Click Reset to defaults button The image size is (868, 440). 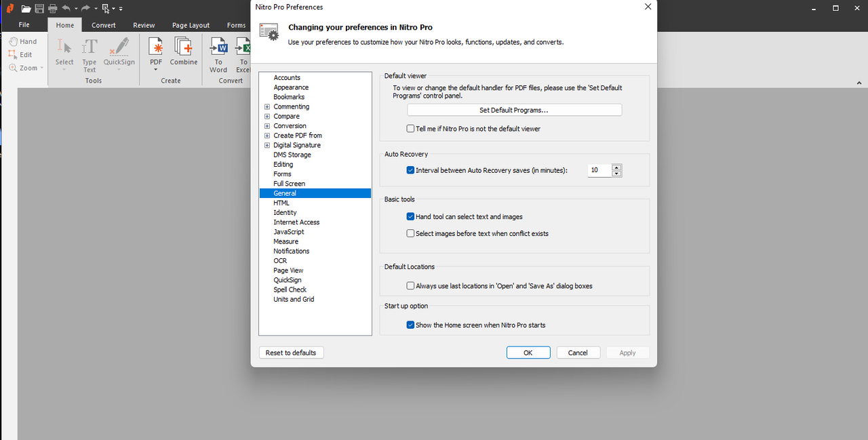click(291, 353)
